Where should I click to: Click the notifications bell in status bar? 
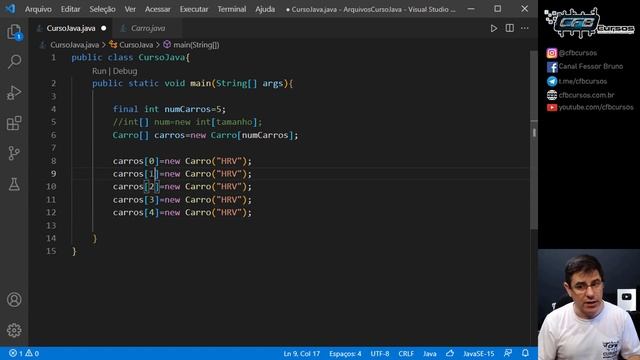click(x=525, y=353)
